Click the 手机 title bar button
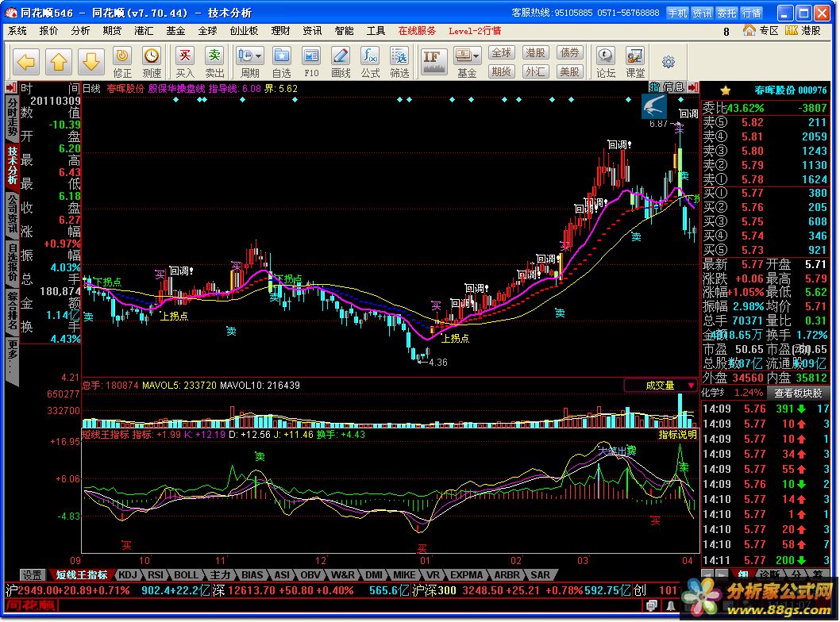The image size is (840, 622). [x=677, y=13]
